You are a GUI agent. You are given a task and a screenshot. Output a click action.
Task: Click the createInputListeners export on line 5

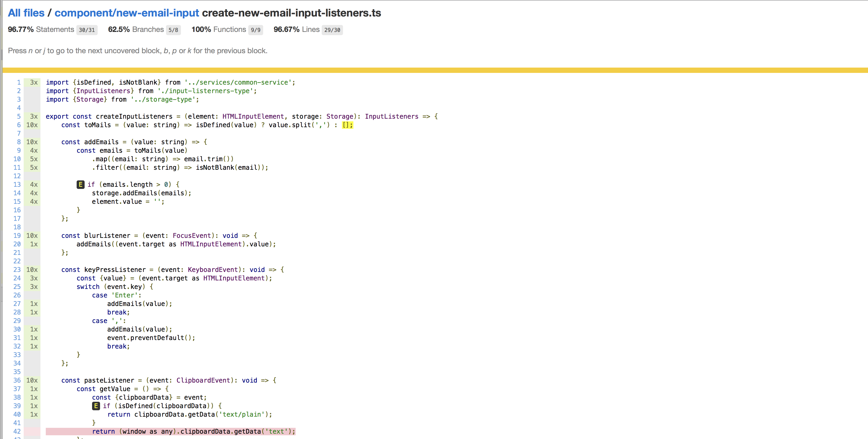tap(134, 116)
